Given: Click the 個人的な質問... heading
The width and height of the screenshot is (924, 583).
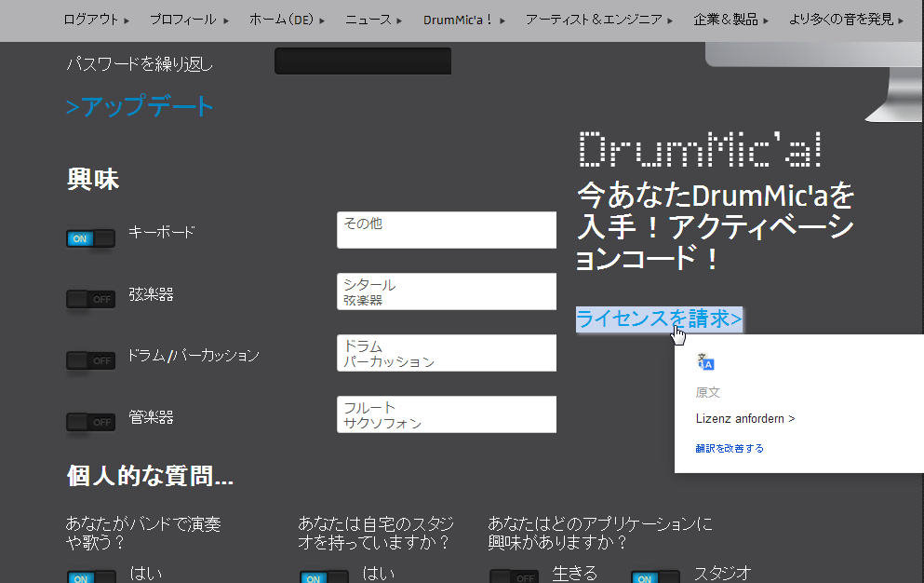Looking at the screenshot, I should [x=150, y=476].
